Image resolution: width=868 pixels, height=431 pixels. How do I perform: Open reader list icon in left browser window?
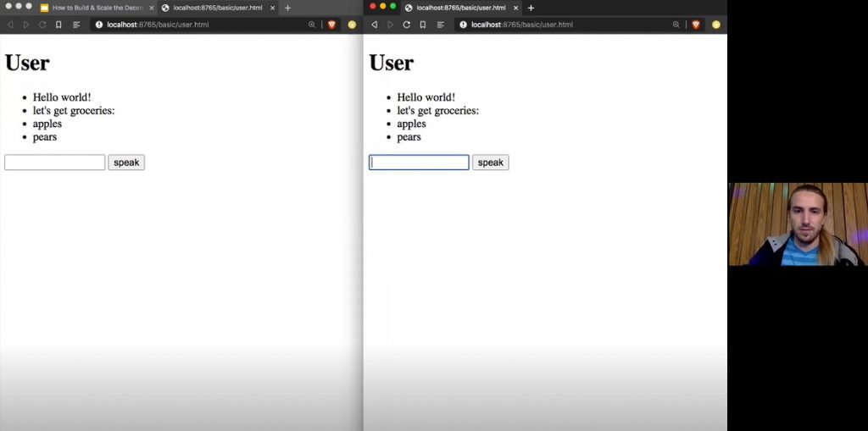pos(76,25)
